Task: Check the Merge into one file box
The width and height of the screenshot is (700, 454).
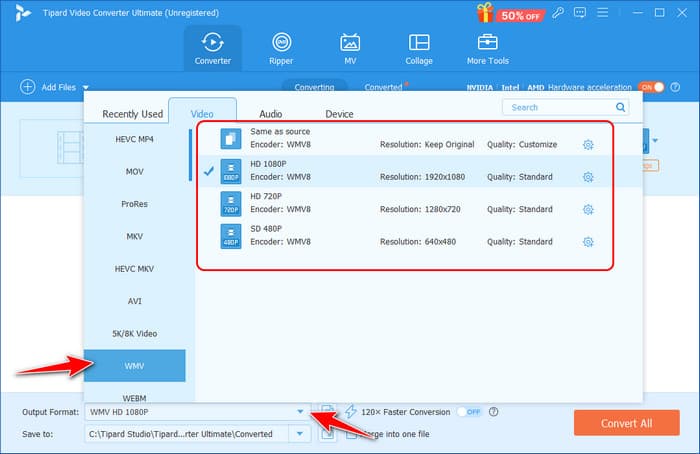Action: pyautogui.click(x=352, y=433)
